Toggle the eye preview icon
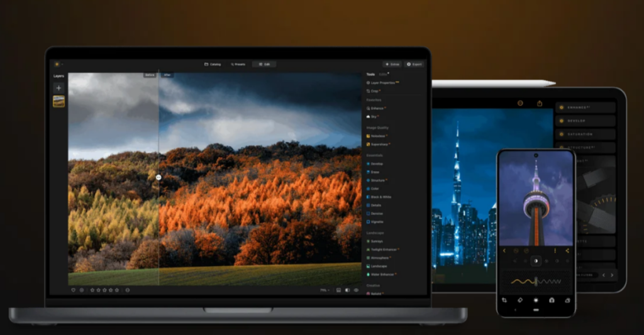 (356, 290)
